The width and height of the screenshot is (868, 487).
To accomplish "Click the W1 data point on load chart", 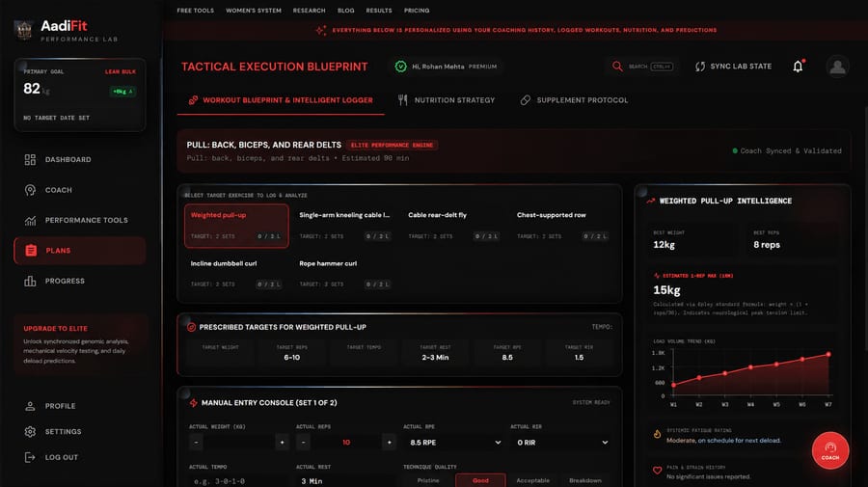I will [673, 385].
